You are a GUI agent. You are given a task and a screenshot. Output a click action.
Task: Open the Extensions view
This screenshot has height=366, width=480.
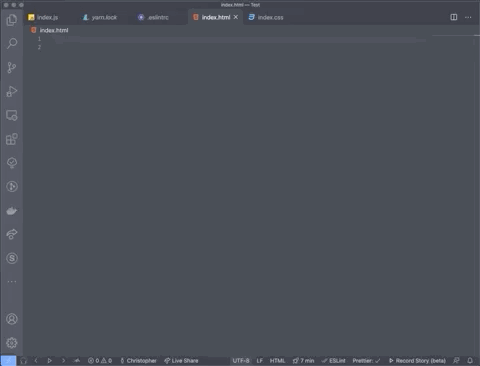coord(12,139)
